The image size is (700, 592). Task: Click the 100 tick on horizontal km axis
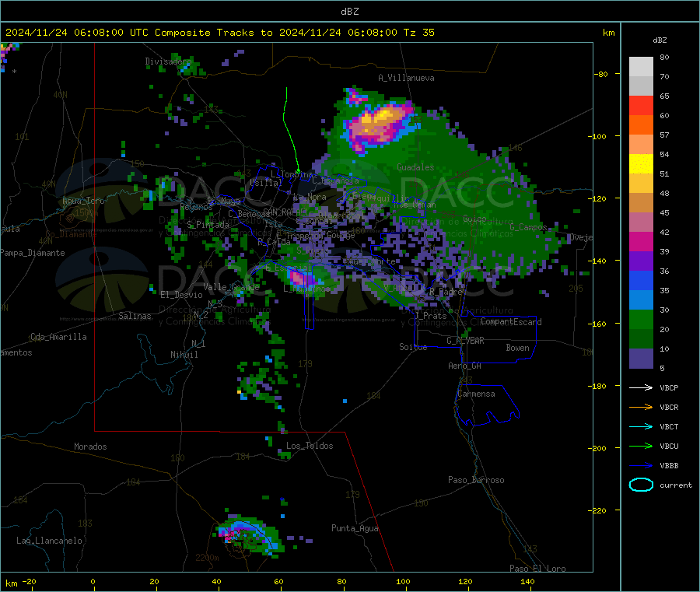pyautogui.click(x=403, y=581)
